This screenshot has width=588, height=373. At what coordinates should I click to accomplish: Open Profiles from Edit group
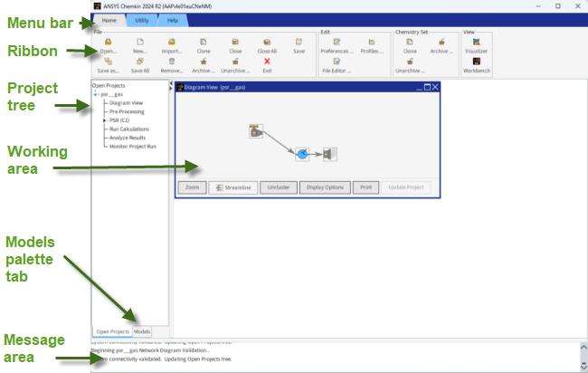(372, 42)
